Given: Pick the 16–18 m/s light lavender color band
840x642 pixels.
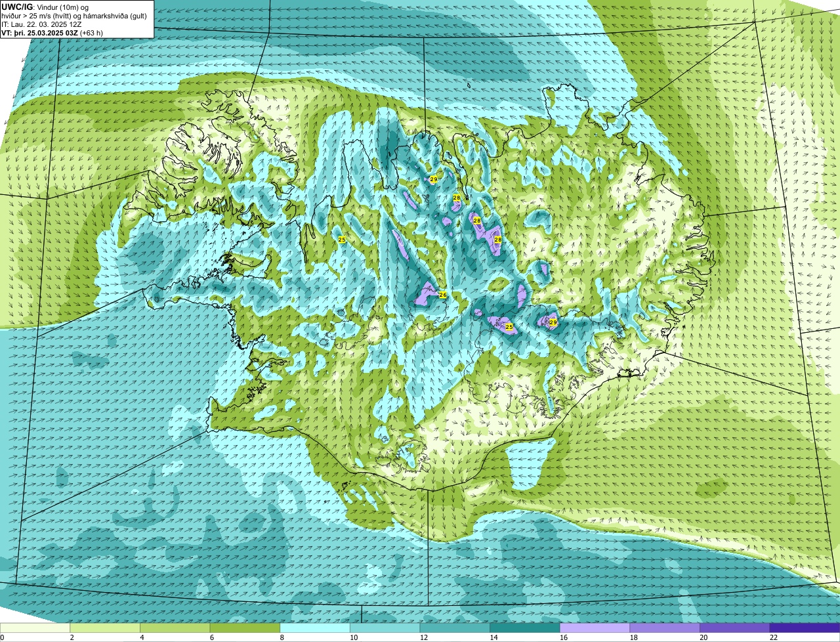Looking at the screenshot, I should 595,628.
